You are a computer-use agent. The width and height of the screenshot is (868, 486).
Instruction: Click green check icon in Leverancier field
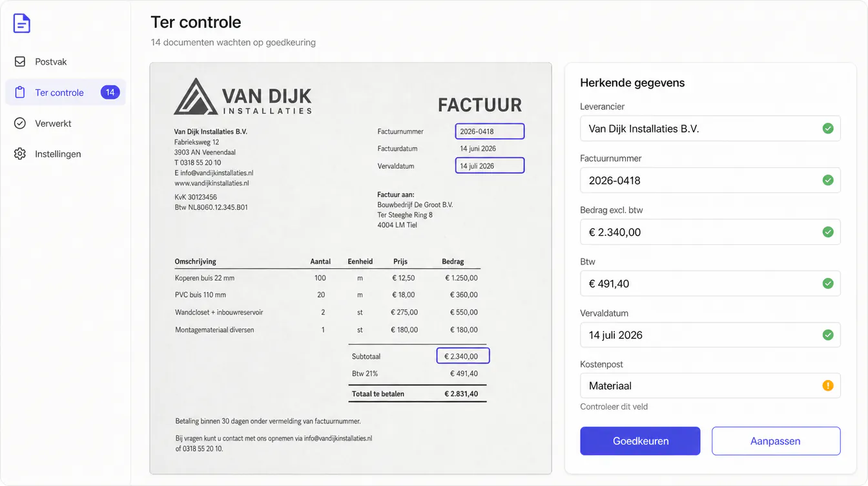point(828,129)
